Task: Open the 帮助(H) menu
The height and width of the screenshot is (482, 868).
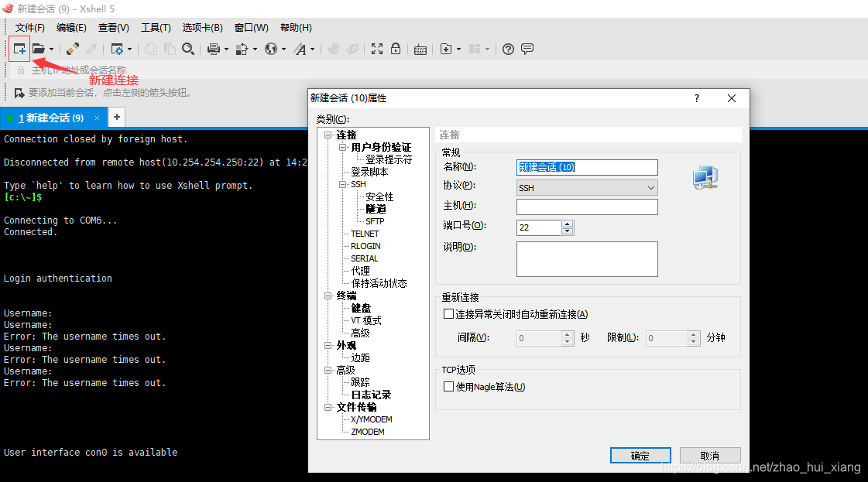Action: click(296, 28)
